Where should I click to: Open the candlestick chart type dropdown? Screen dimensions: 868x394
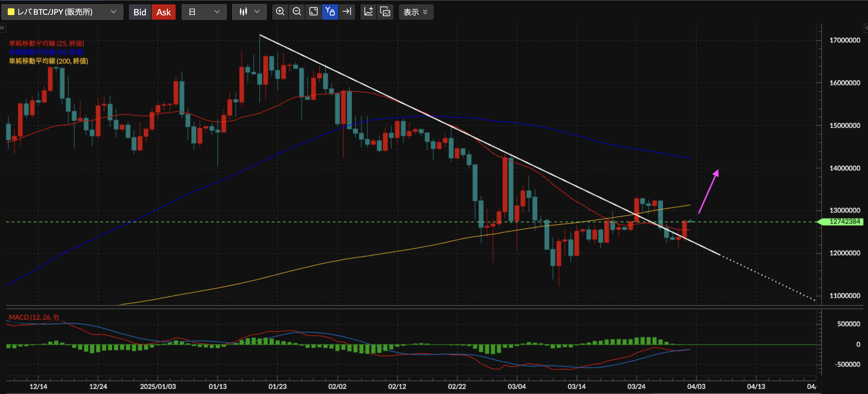point(249,12)
